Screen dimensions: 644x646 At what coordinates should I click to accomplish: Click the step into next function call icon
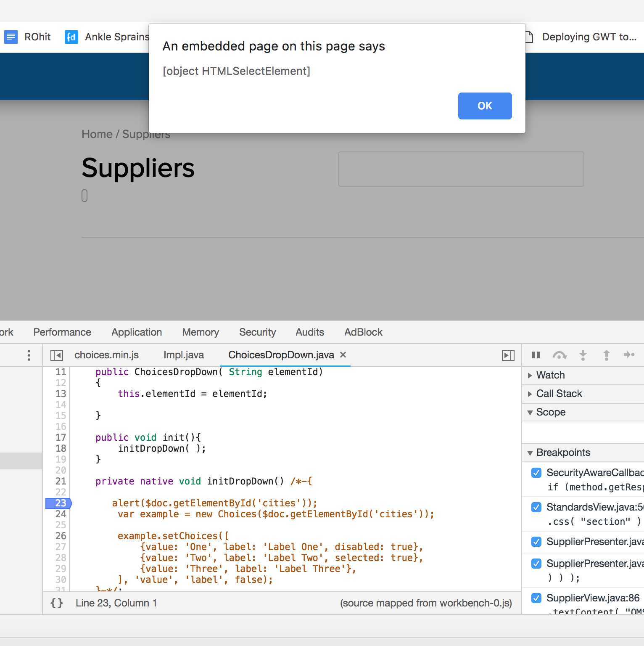click(583, 355)
